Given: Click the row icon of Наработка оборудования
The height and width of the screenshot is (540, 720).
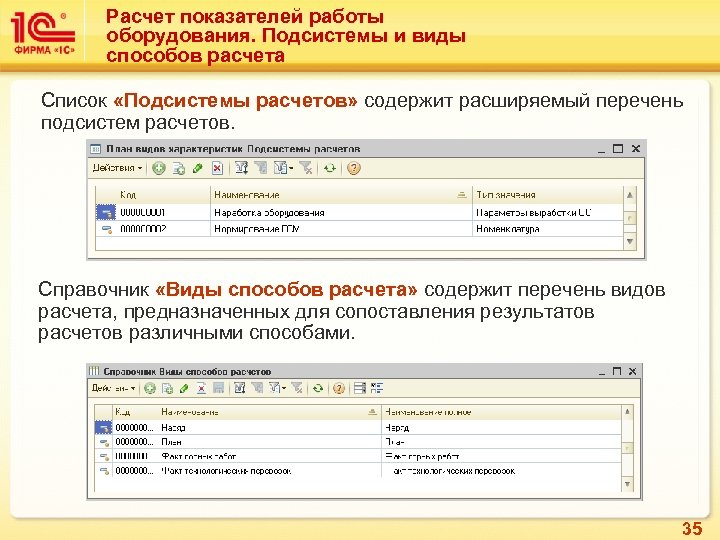Looking at the screenshot, I should pos(106,213).
